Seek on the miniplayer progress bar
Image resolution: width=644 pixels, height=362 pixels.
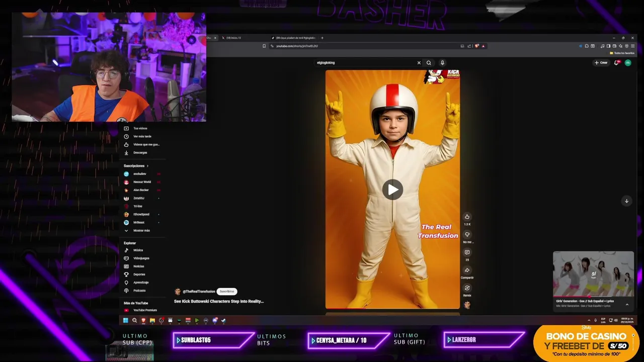point(593,297)
